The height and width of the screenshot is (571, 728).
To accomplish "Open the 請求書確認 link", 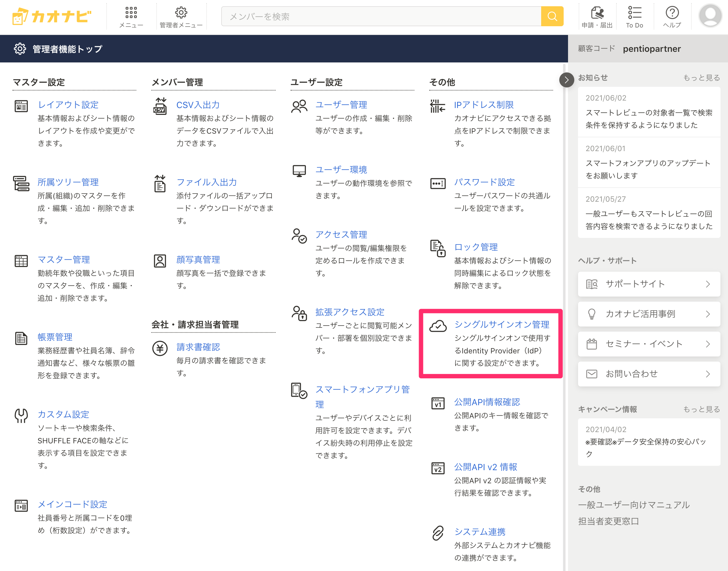I will 198,347.
